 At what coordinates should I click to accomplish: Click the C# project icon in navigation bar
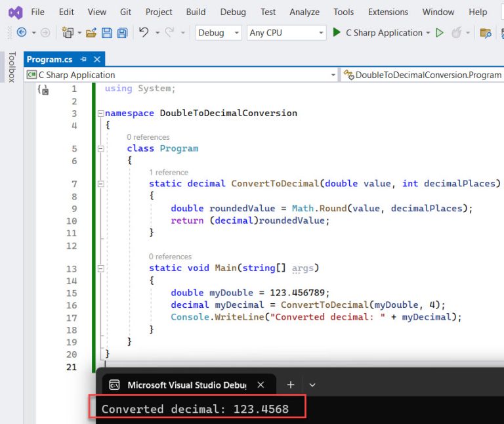point(31,75)
